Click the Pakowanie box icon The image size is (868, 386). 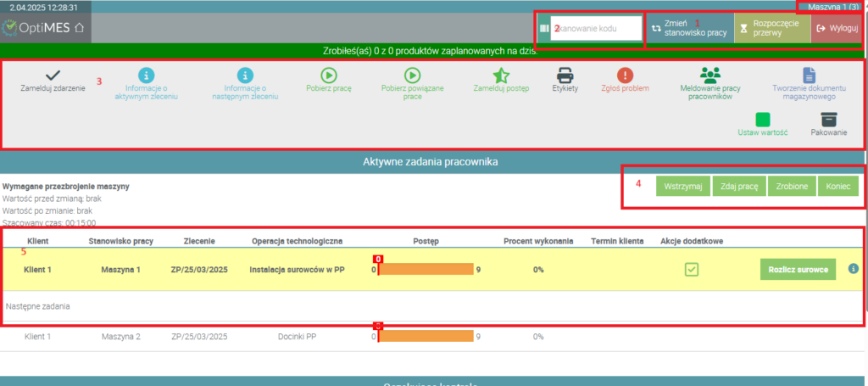[829, 120]
